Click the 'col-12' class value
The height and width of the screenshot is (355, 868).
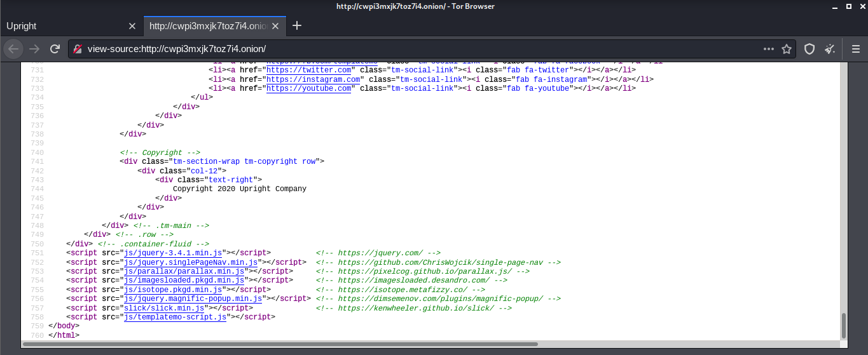tap(204, 171)
